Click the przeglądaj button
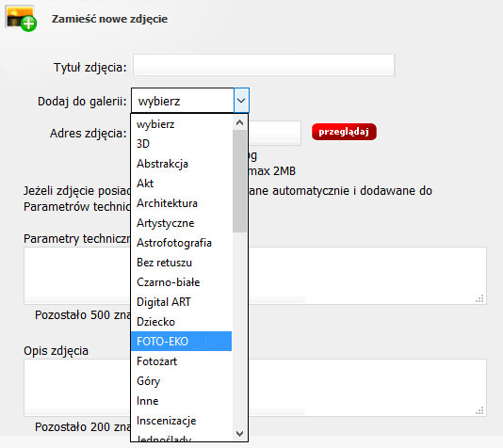 coord(344,132)
